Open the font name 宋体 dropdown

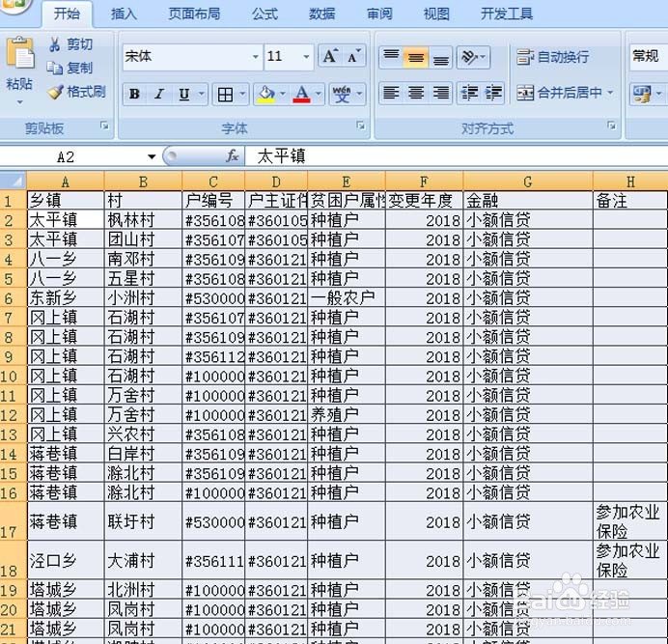tap(255, 57)
